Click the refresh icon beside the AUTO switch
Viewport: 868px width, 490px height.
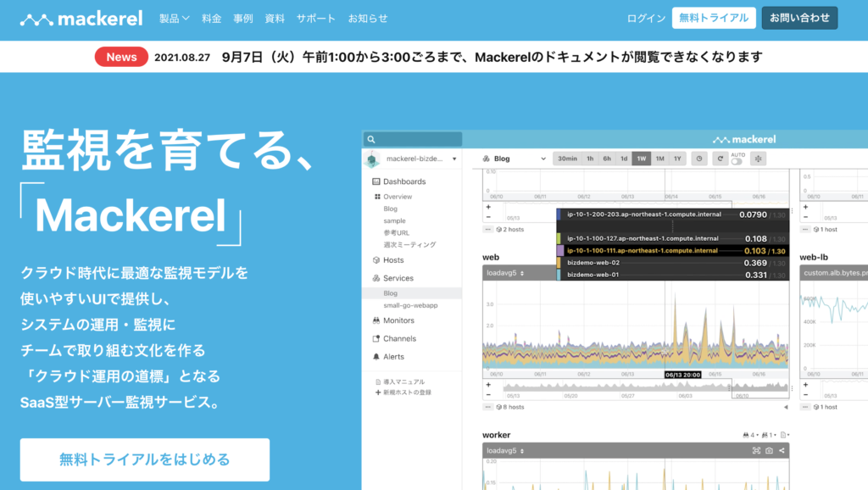[719, 159]
